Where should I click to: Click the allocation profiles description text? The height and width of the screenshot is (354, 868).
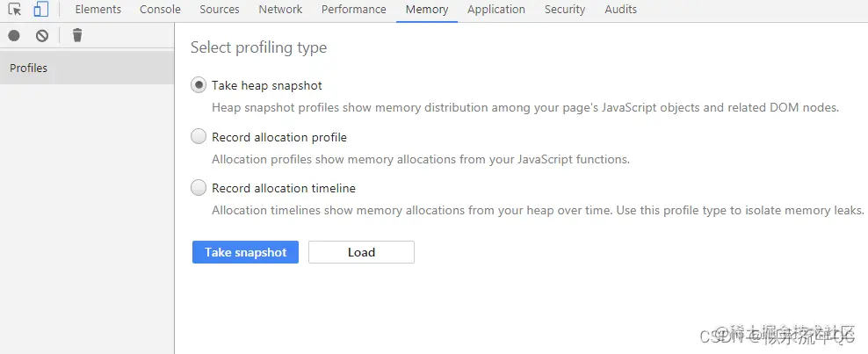pyautogui.click(x=421, y=159)
